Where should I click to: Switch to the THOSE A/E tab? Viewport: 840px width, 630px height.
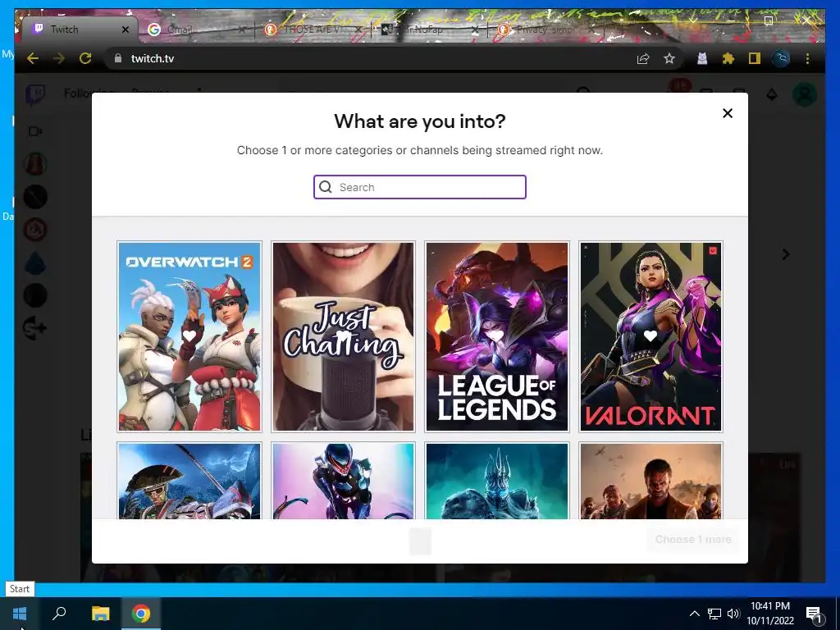point(313,30)
